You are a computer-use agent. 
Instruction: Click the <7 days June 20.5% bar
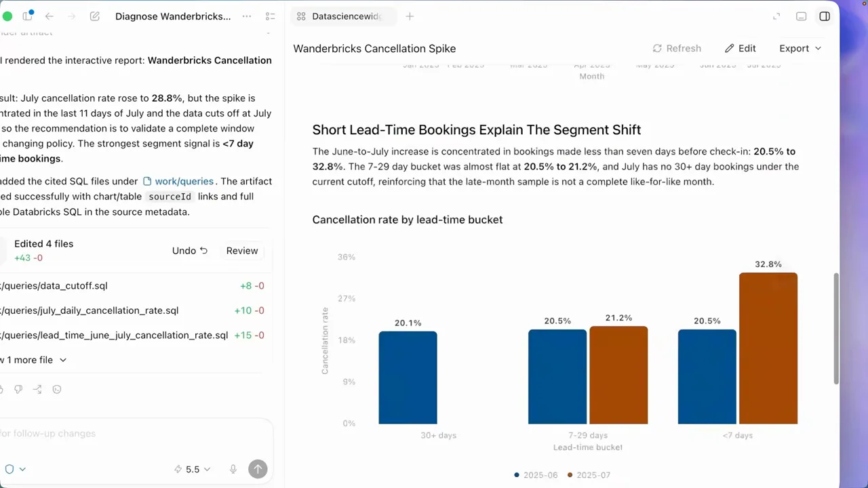click(x=707, y=377)
